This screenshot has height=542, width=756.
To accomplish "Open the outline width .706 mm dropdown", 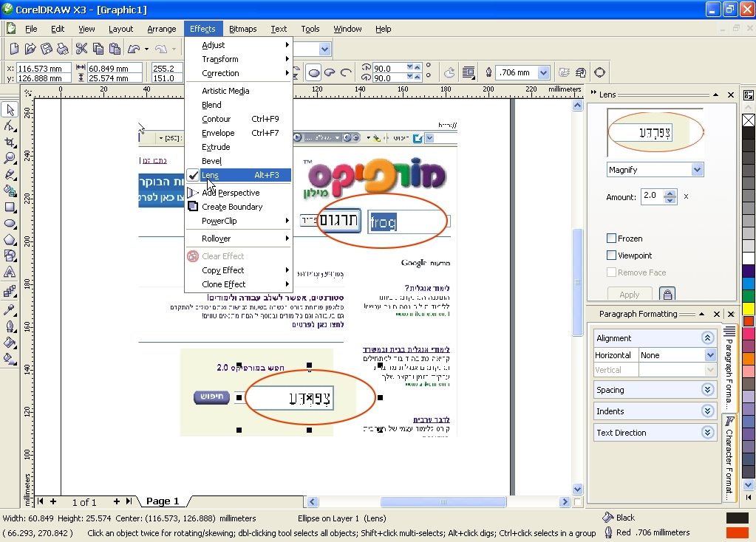I will pyautogui.click(x=543, y=73).
